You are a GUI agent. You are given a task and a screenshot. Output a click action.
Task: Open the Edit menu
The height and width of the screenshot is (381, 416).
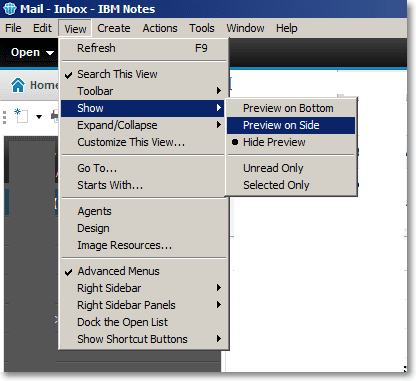(42, 28)
